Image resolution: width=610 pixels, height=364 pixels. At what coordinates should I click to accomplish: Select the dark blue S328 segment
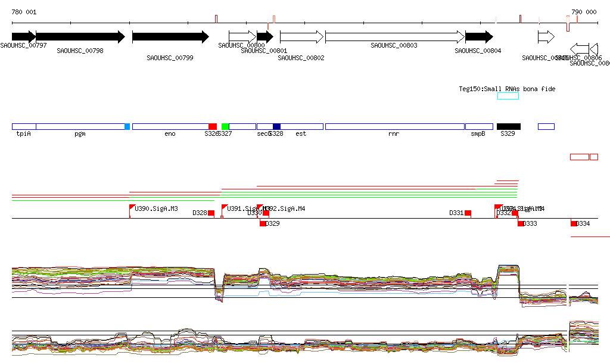[x=276, y=126]
